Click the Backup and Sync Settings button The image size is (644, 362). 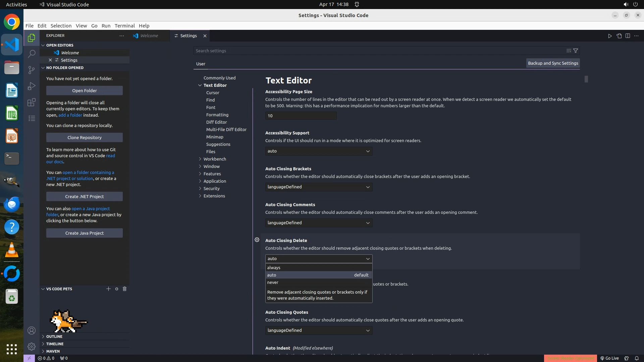click(553, 63)
